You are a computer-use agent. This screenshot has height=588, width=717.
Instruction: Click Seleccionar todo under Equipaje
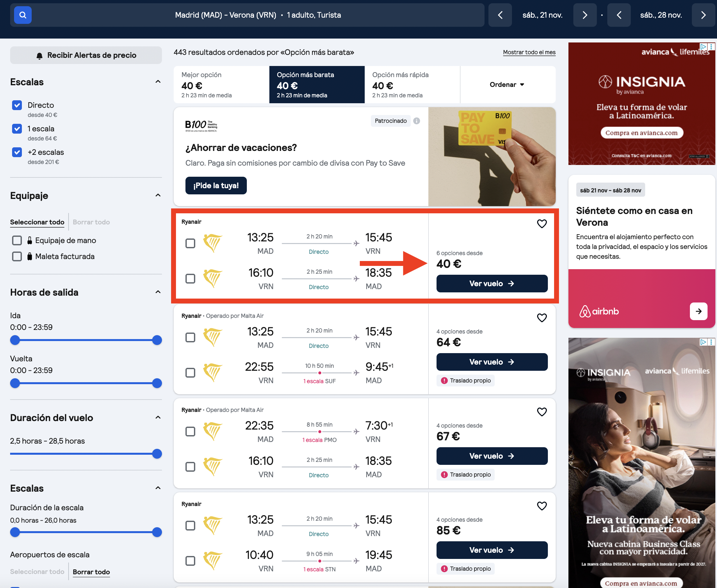tap(37, 222)
